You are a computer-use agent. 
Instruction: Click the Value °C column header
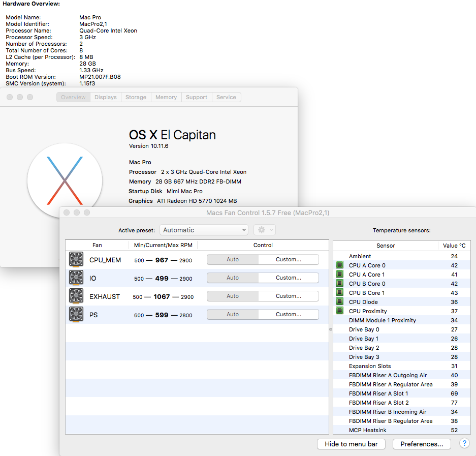454,246
